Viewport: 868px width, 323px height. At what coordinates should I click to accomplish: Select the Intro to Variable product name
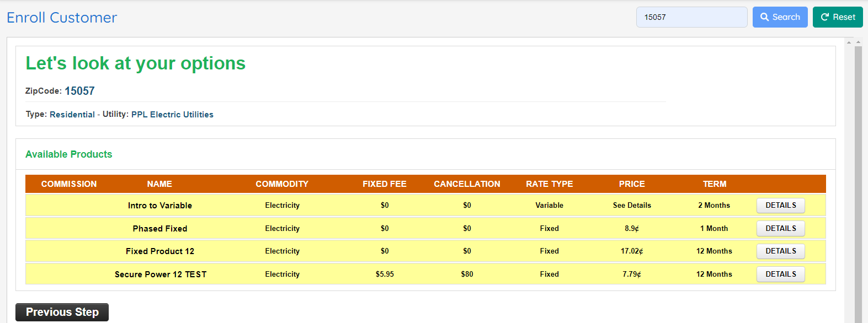click(x=160, y=206)
